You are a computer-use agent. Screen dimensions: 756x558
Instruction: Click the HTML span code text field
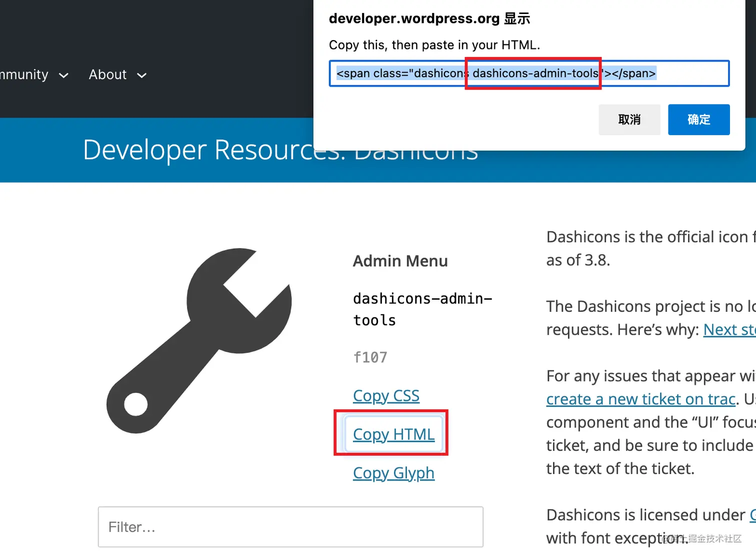[x=529, y=74]
